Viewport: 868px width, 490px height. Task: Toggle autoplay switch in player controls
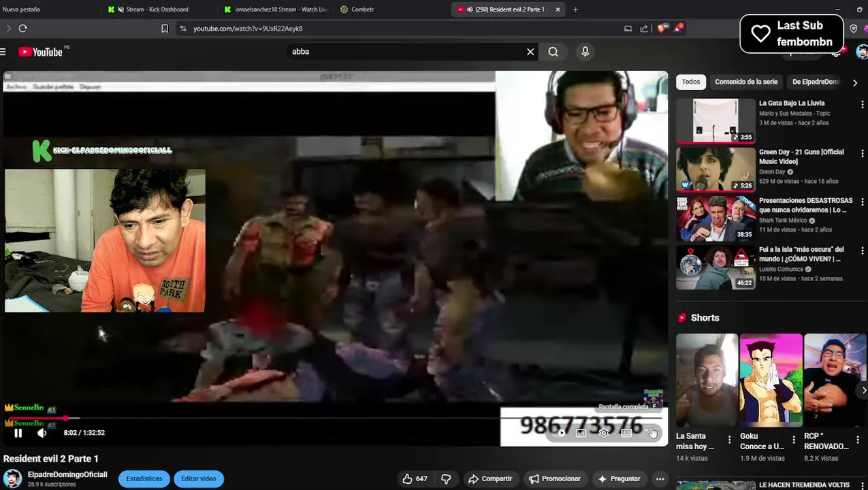[x=560, y=433]
